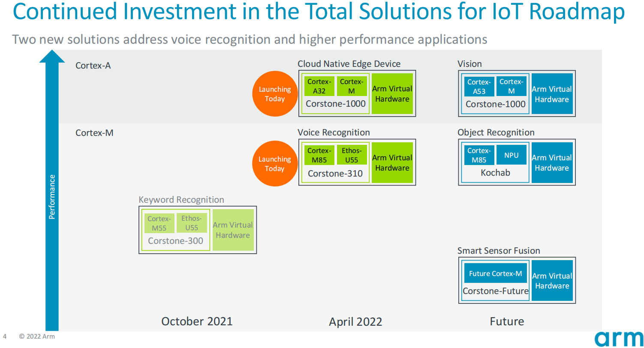644x348 pixels.
Task: Click the Vision heading
Action: [469, 64]
